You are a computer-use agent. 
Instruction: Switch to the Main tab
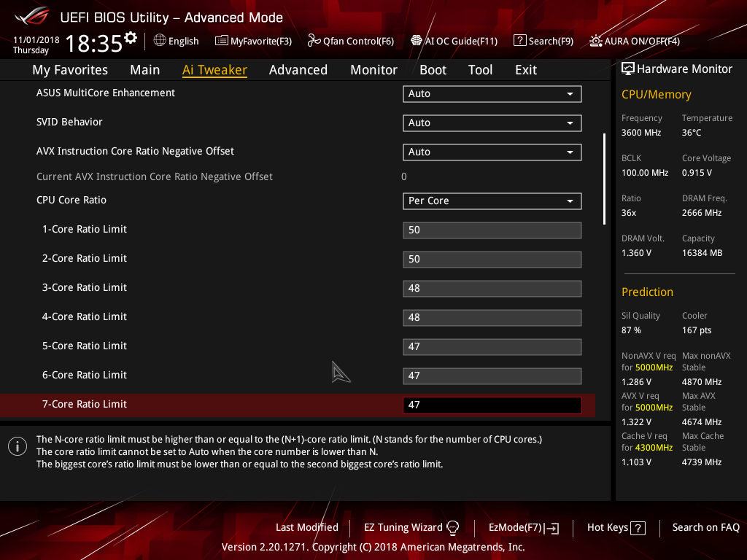pyautogui.click(x=145, y=70)
